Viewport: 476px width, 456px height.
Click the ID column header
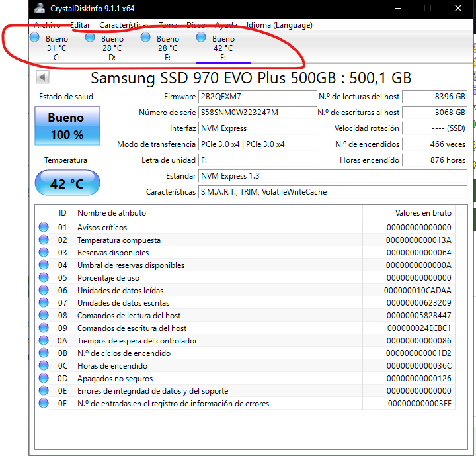pos(62,213)
